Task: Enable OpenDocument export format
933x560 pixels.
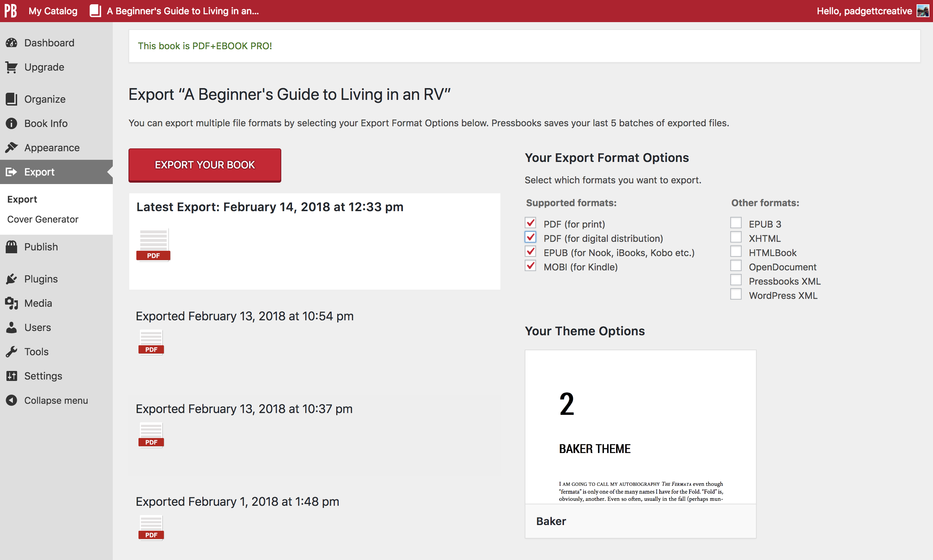Action: [736, 266]
